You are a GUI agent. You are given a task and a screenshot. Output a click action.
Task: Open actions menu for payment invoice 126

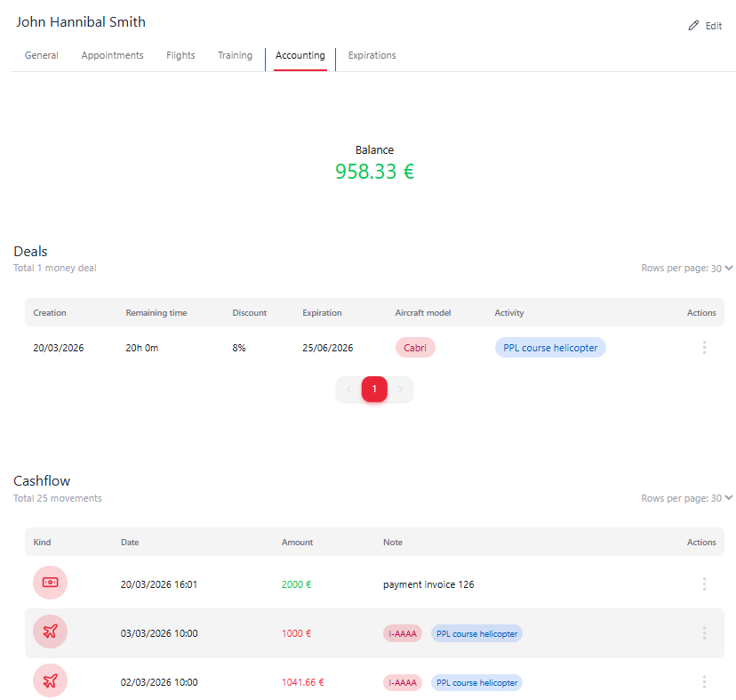(x=704, y=584)
